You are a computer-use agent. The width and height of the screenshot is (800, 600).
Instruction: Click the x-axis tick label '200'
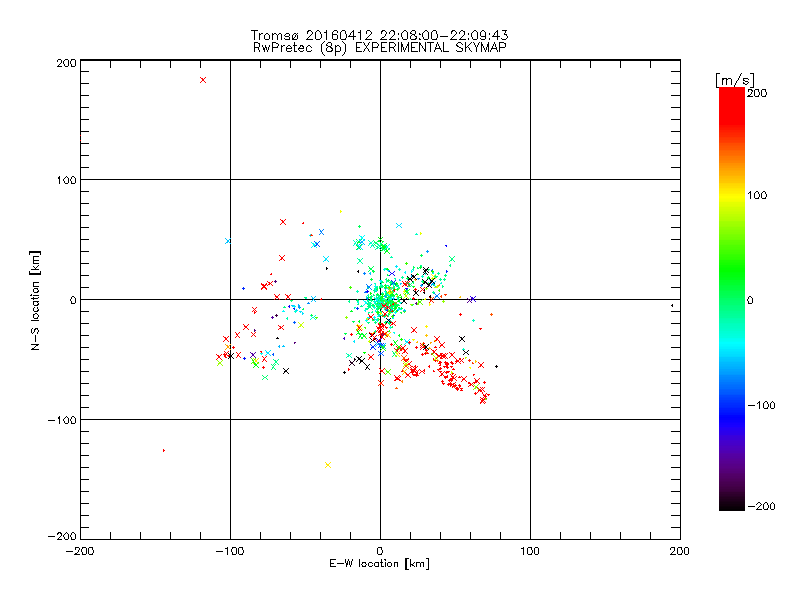click(x=680, y=551)
